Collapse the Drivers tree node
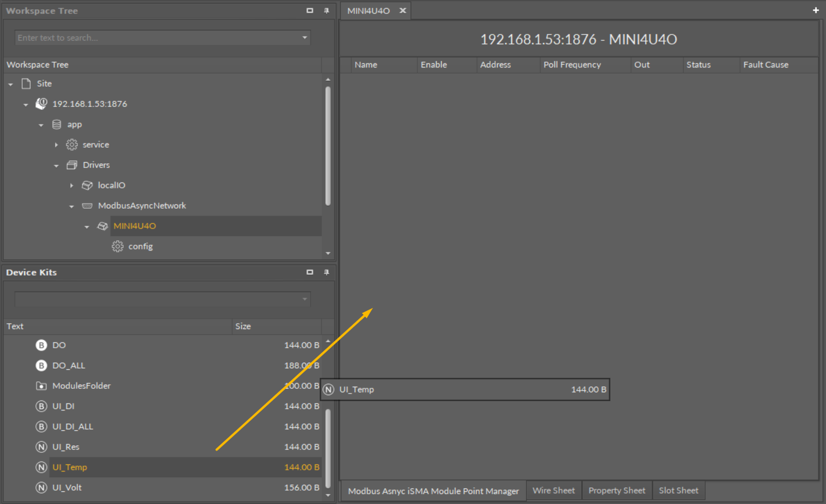The height and width of the screenshot is (504, 826). [56, 166]
